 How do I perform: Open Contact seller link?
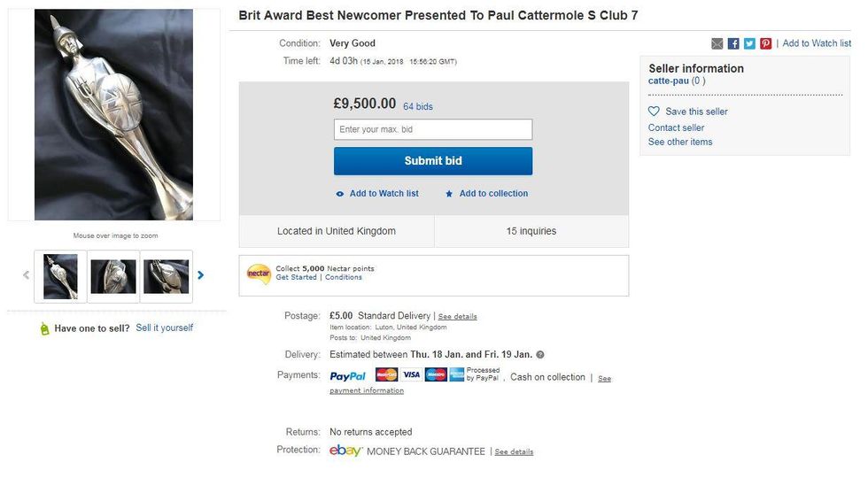tap(676, 127)
